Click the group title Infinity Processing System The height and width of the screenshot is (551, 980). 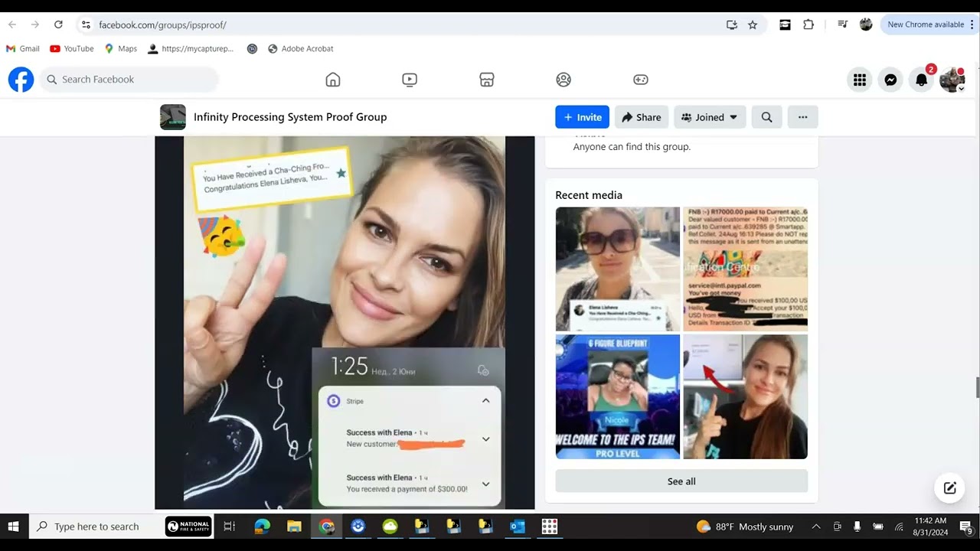[x=290, y=117]
